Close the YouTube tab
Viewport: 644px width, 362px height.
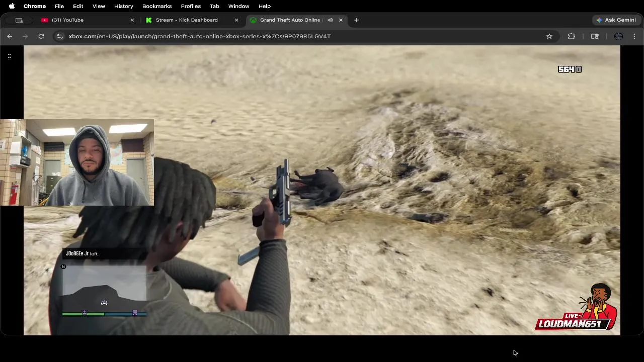(132, 20)
